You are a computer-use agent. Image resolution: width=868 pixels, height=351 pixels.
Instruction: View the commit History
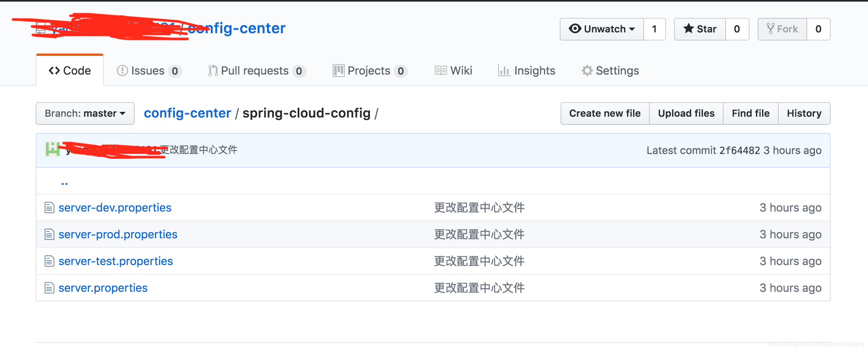tap(804, 113)
